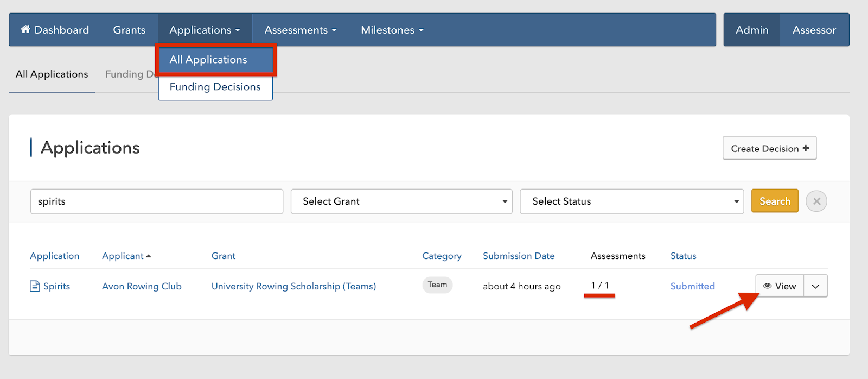Sort by the Application column
This screenshot has height=379, width=868.
tap(55, 256)
